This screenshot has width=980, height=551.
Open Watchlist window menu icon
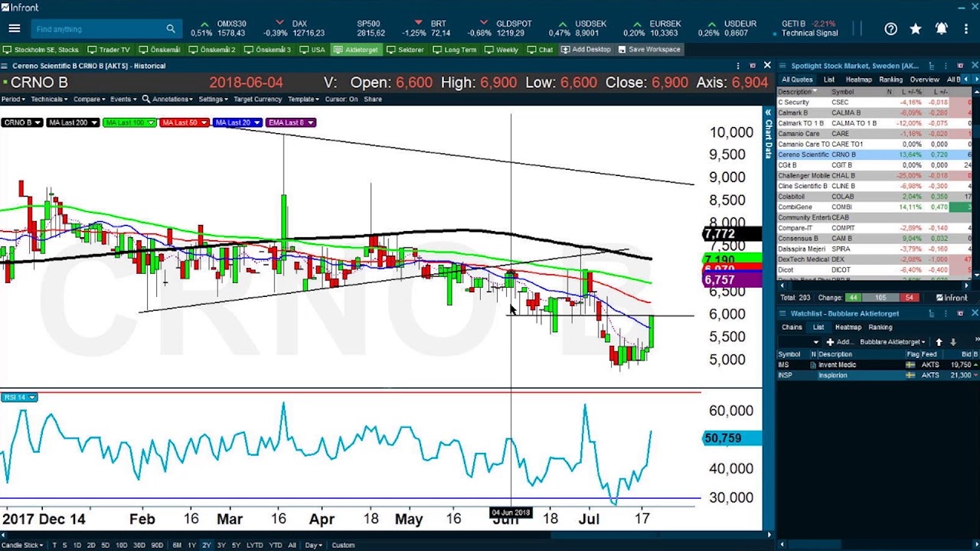point(783,313)
